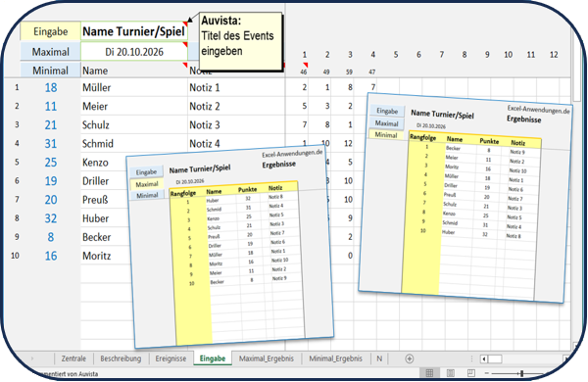This screenshot has width=588, height=382.
Task: Switch to Page Layout view icon
Action: [x=451, y=372]
